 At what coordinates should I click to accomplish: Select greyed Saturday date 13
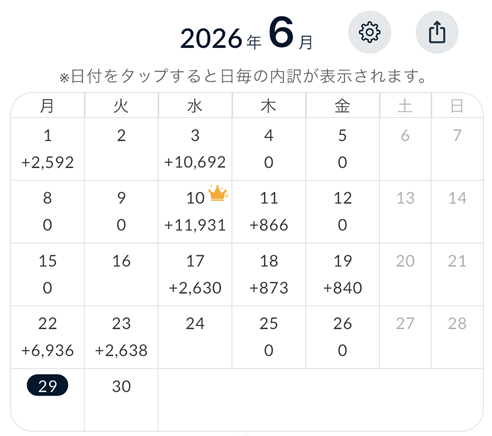pos(405,212)
